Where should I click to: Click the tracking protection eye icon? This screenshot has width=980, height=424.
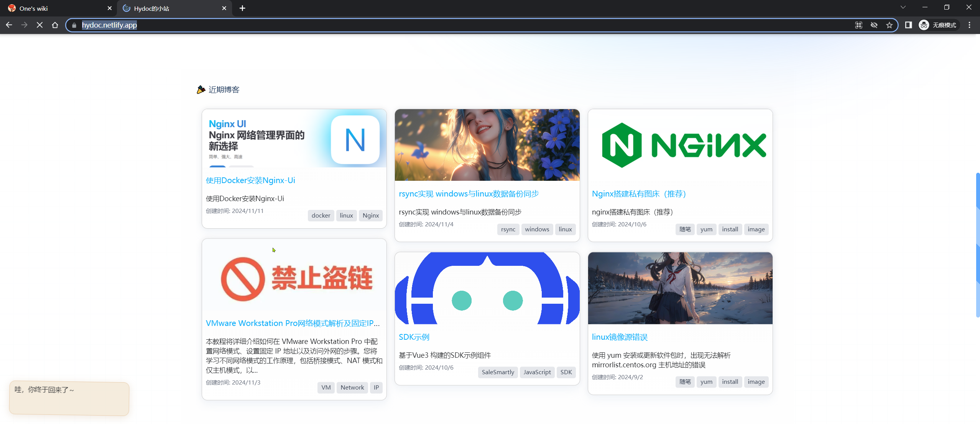coord(874,25)
